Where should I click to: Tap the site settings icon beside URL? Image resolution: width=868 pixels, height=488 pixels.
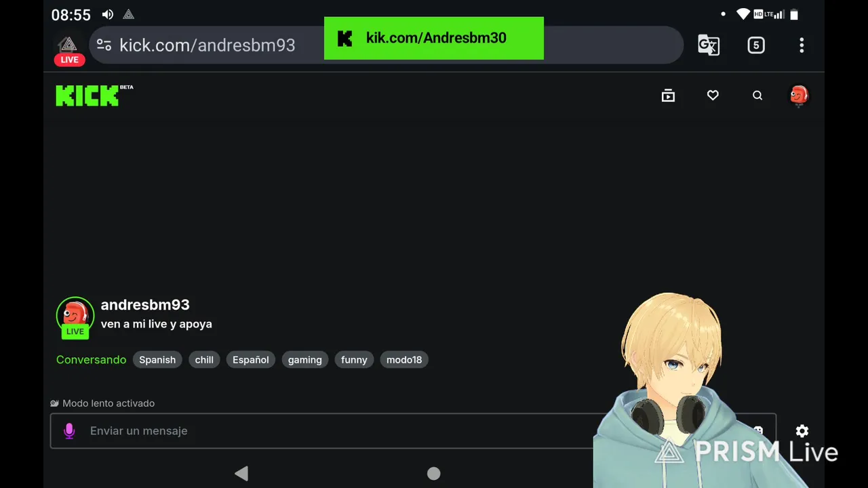104,45
